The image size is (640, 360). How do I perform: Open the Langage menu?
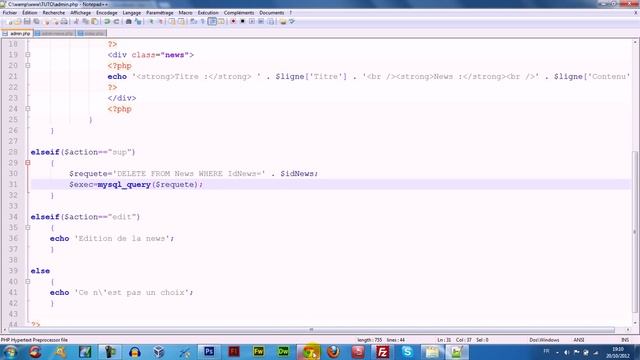click(x=131, y=13)
